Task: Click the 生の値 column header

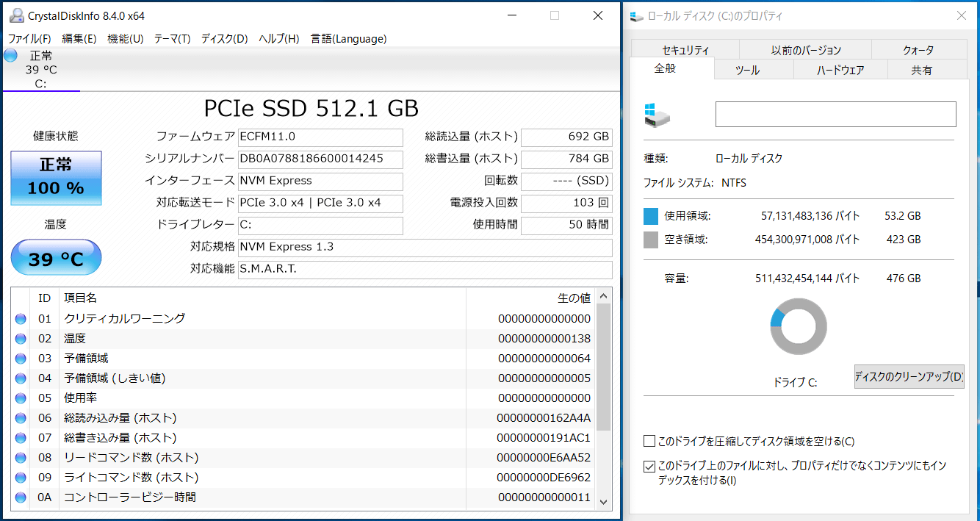Action: (x=574, y=298)
